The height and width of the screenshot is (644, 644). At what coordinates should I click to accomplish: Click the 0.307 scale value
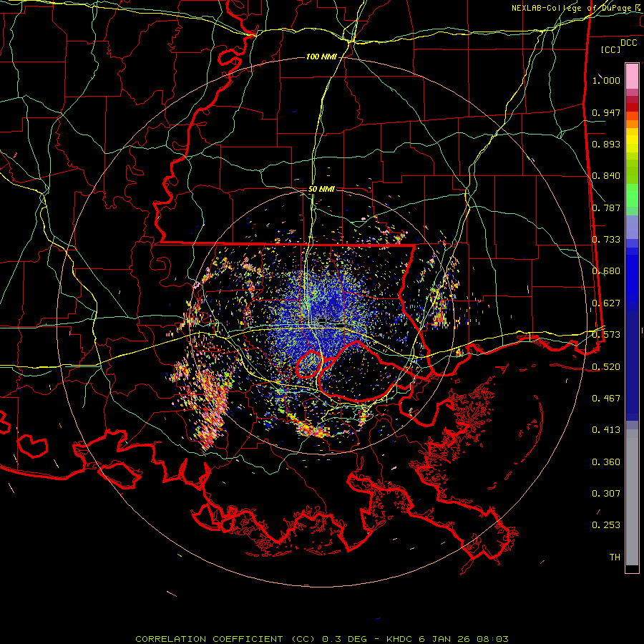tap(606, 494)
